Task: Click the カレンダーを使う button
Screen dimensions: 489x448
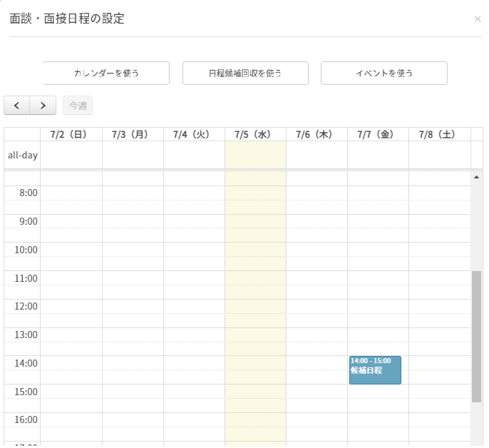Action: [106, 73]
